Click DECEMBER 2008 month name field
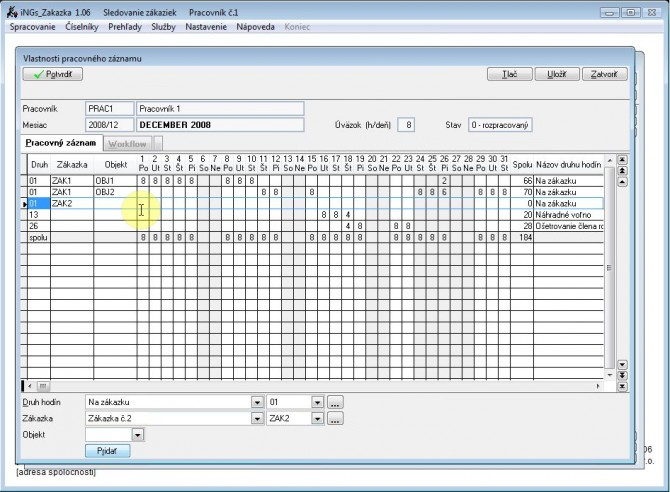This screenshot has width=670, height=492. pos(220,125)
